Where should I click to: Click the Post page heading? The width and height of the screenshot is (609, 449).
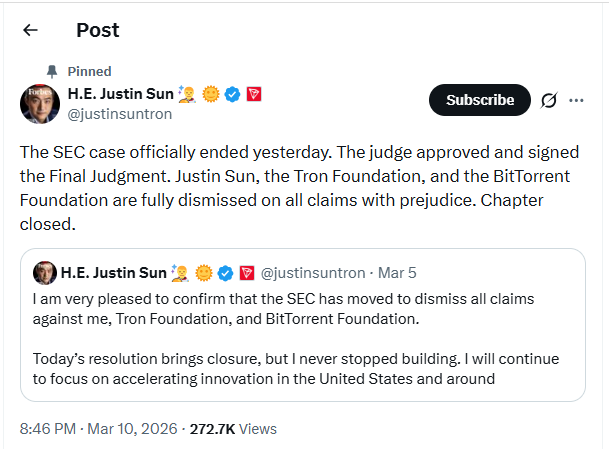point(97,30)
